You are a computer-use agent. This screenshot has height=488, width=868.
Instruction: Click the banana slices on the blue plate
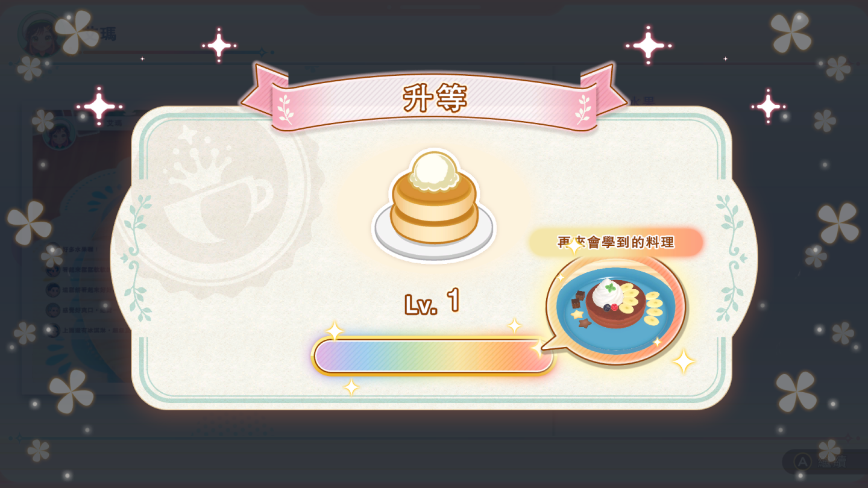tap(643, 303)
